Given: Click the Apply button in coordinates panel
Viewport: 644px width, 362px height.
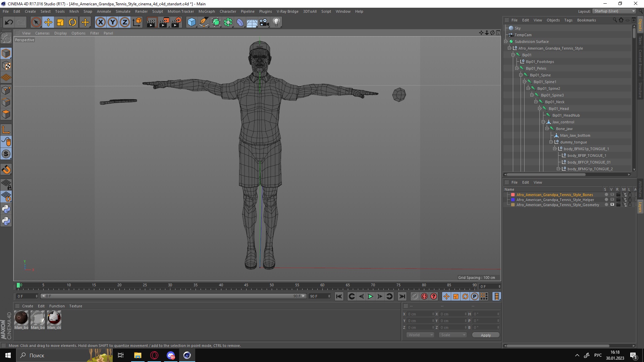Looking at the screenshot, I should tap(486, 335).
